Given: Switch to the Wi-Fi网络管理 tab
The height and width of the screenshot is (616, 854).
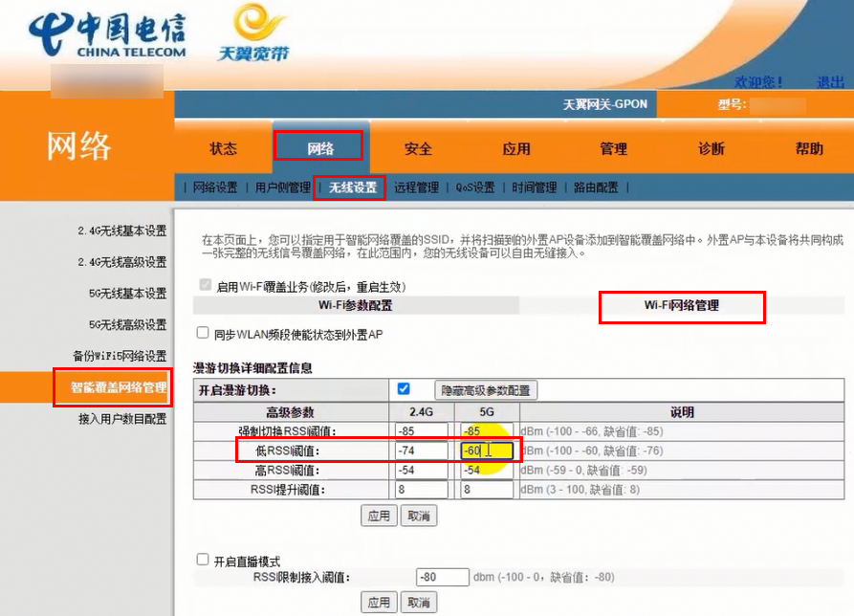Looking at the screenshot, I should pos(681,306).
